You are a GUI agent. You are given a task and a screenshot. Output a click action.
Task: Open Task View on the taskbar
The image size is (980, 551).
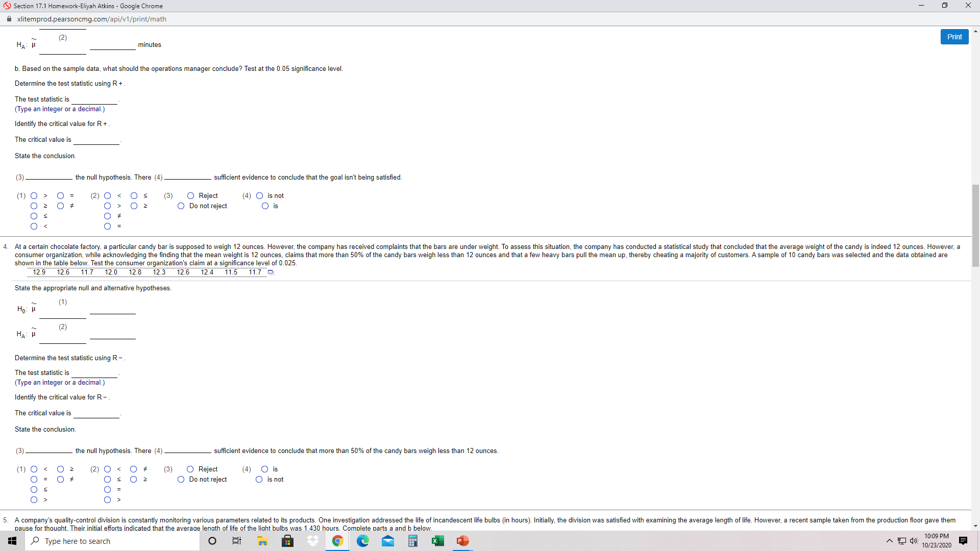tap(236, 541)
